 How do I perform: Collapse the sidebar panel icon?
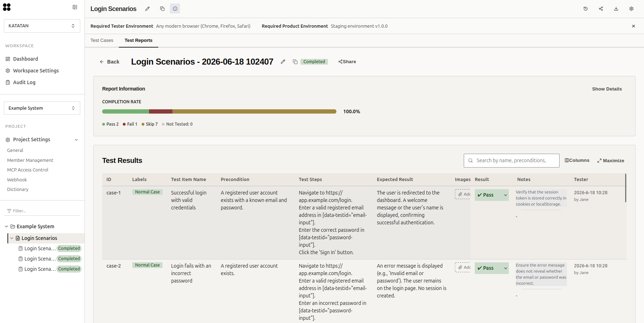(x=75, y=7)
